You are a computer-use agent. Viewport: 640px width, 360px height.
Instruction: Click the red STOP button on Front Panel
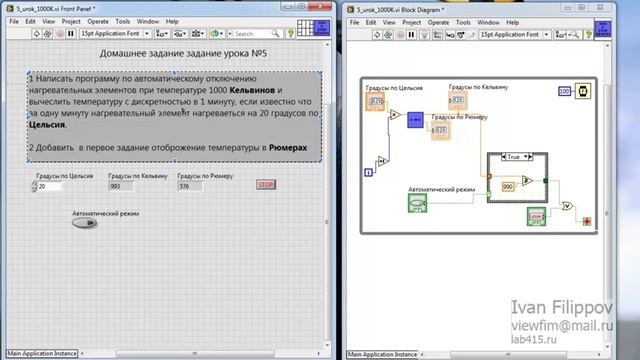pos(266,184)
